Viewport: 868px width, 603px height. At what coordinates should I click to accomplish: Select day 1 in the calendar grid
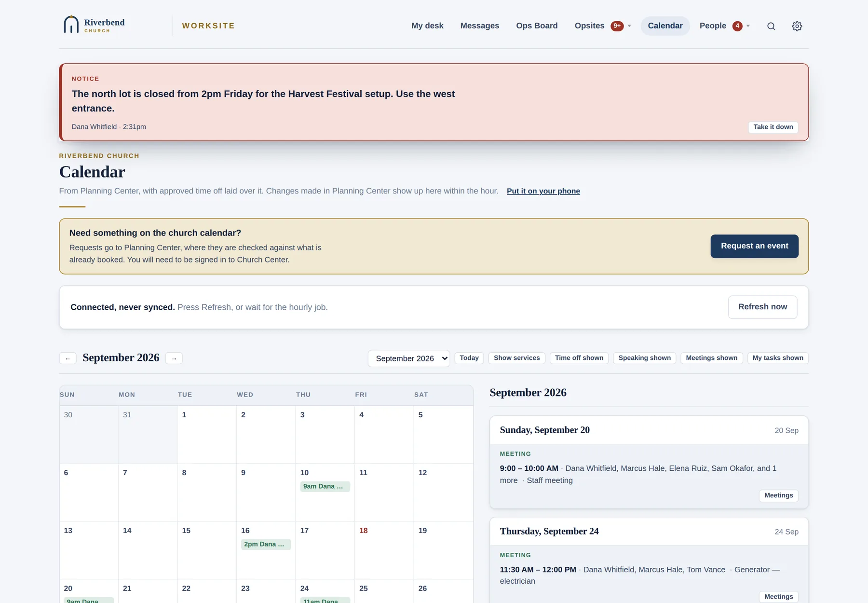coord(207,434)
